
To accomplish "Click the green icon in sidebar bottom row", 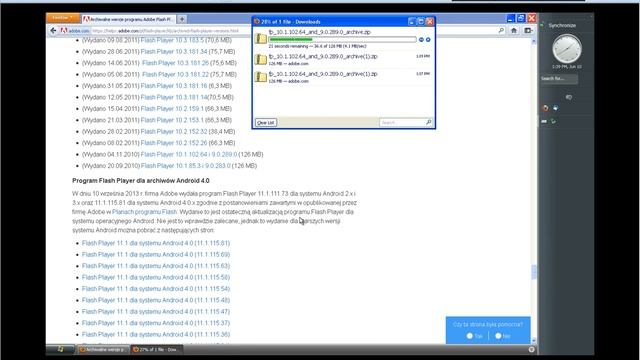I will 553,121.
